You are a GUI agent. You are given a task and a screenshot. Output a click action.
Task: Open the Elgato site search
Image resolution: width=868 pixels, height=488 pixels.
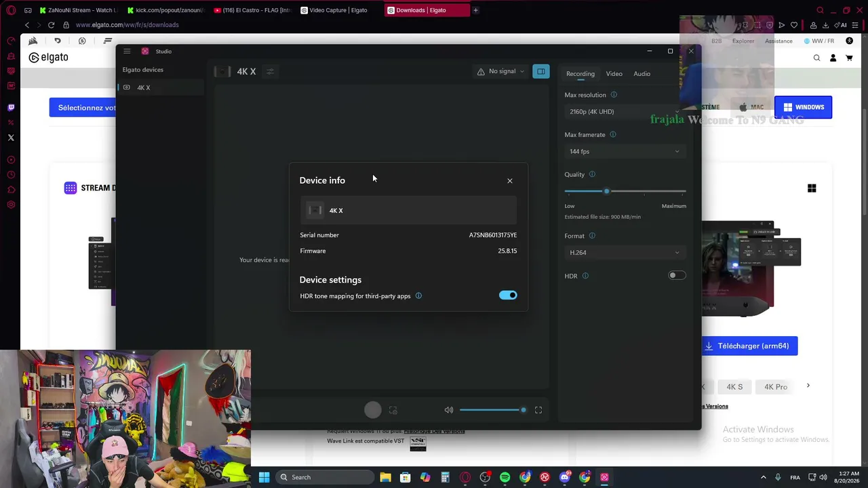(816, 58)
